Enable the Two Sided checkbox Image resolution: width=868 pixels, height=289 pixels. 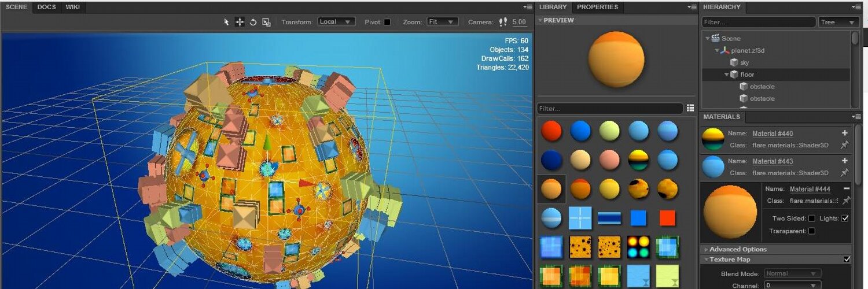coord(811,218)
